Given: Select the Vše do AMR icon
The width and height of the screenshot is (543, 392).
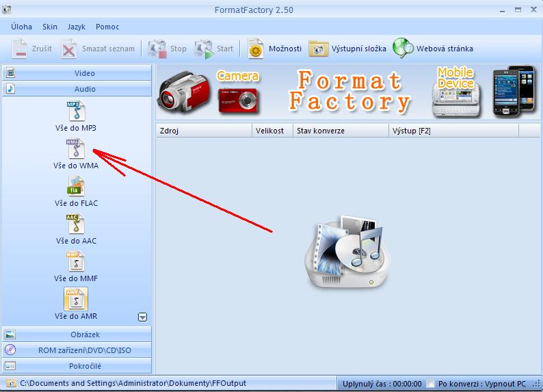Looking at the screenshot, I should 76,299.
